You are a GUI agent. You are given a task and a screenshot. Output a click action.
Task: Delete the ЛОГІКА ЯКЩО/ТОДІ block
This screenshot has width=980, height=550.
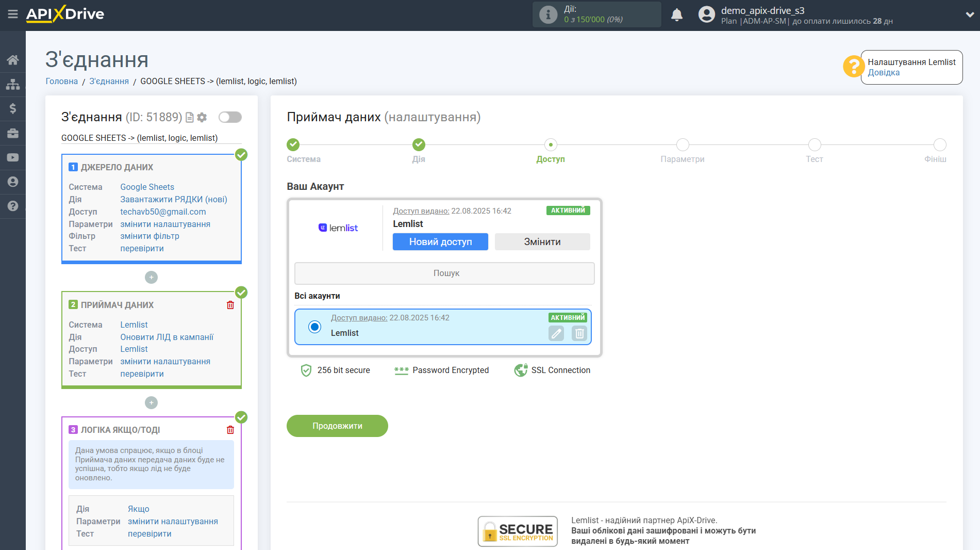230,430
